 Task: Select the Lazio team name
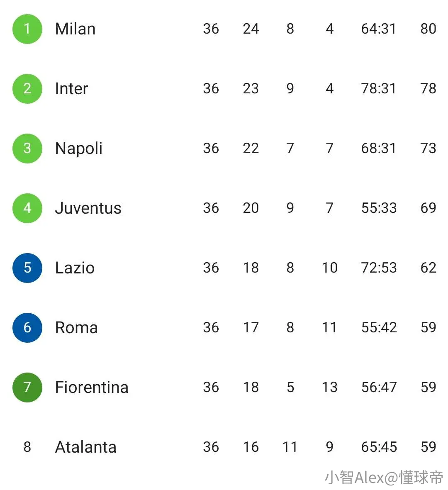pos(75,268)
